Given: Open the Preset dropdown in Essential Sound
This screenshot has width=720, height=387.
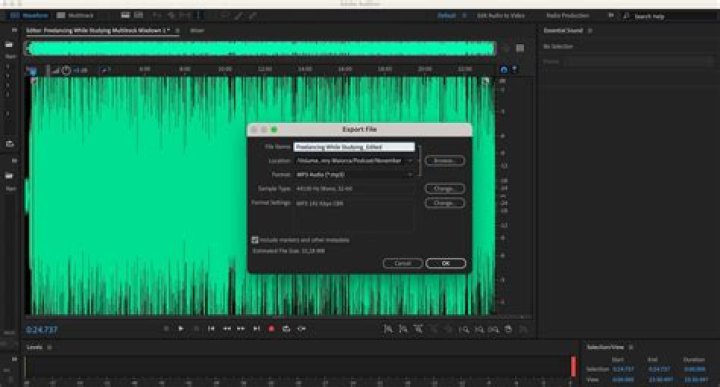Looking at the screenshot, I should (640, 62).
